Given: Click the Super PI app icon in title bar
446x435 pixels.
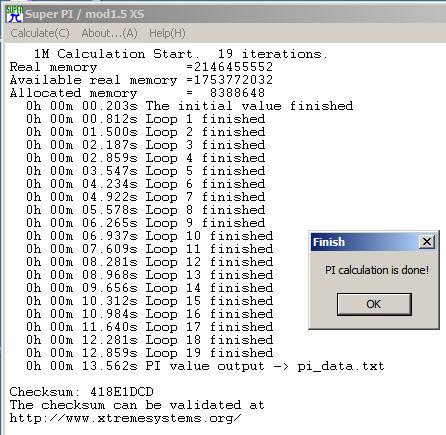Looking at the screenshot, I should [14, 14].
